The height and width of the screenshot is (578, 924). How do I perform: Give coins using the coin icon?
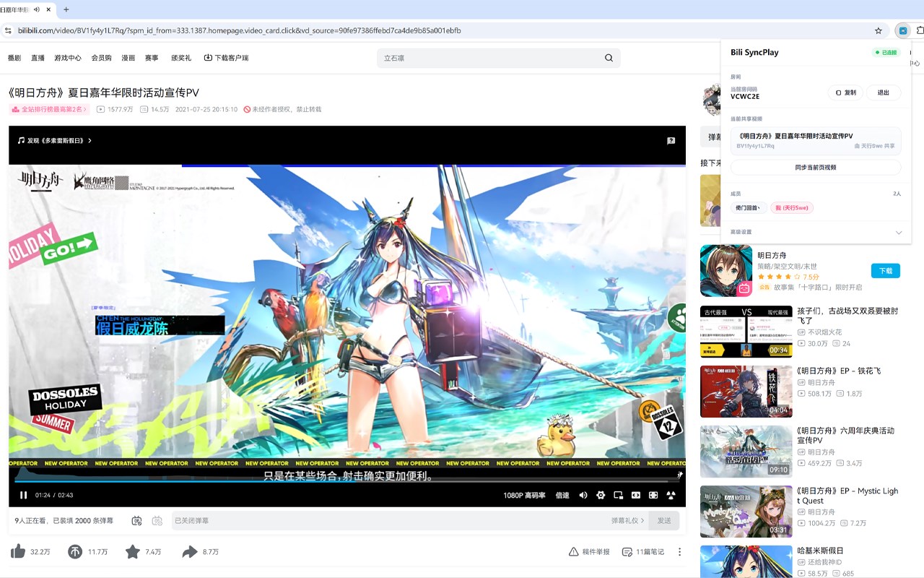coord(75,552)
